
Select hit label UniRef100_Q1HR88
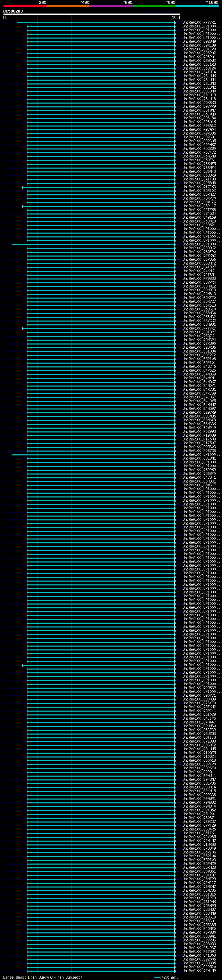click(x=199, y=844)
